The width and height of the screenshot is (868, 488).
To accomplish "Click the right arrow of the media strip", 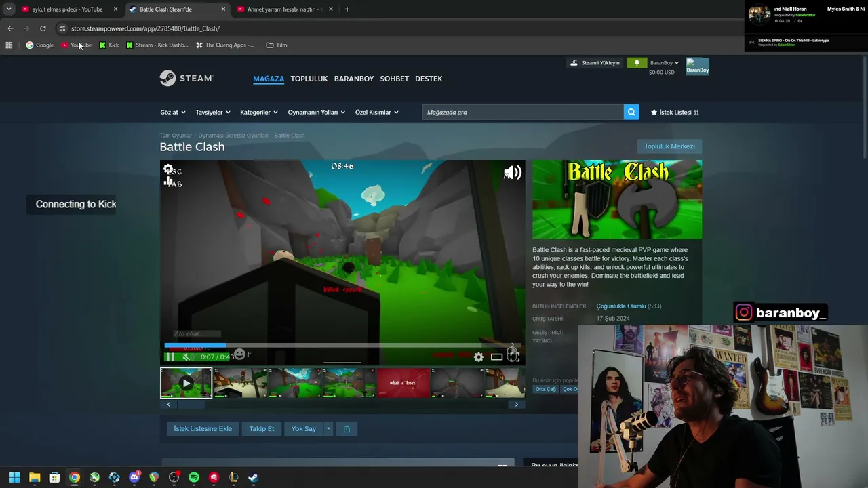I will point(516,405).
